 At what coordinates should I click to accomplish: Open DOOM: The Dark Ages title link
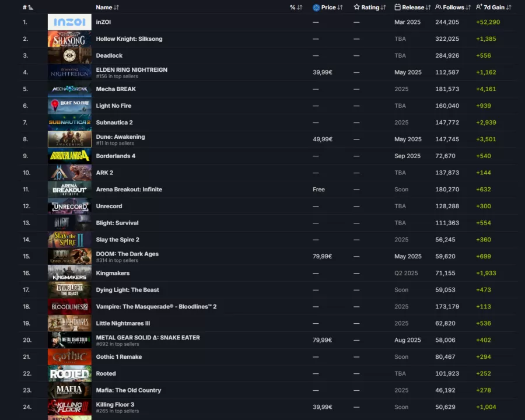click(x=127, y=254)
